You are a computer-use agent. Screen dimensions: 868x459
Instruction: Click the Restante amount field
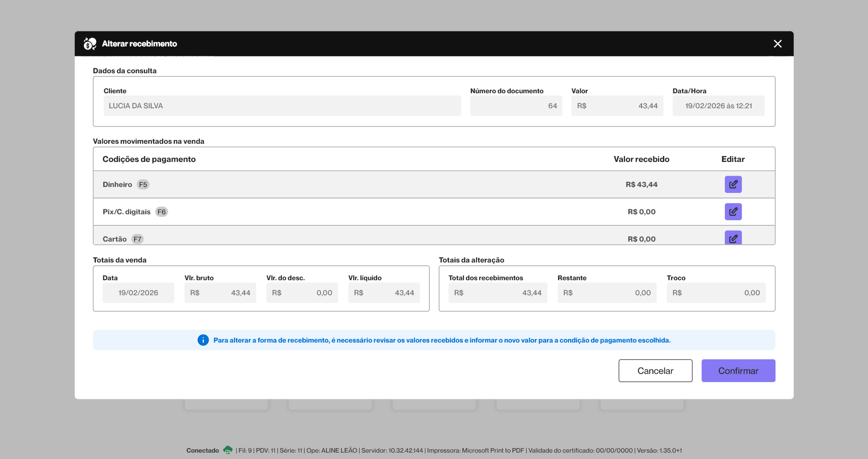(607, 293)
